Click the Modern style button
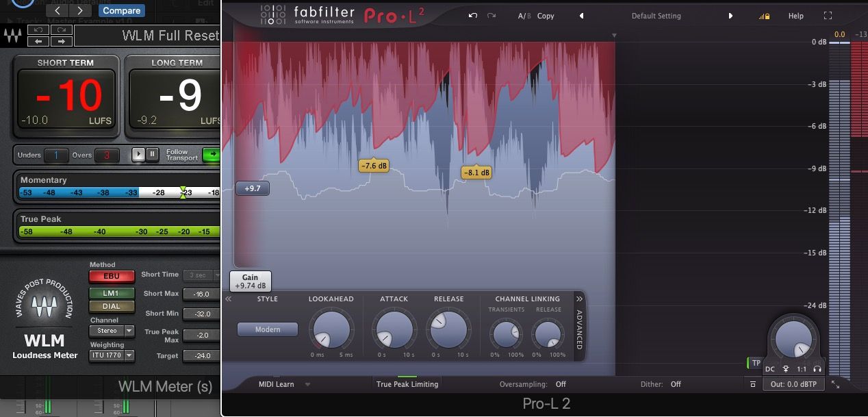The height and width of the screenshot is (417, 868). click(x=268, y=329)
